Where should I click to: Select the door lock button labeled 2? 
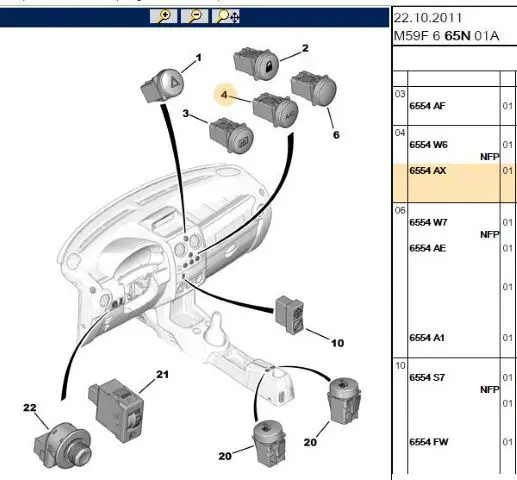click(256, 64)
